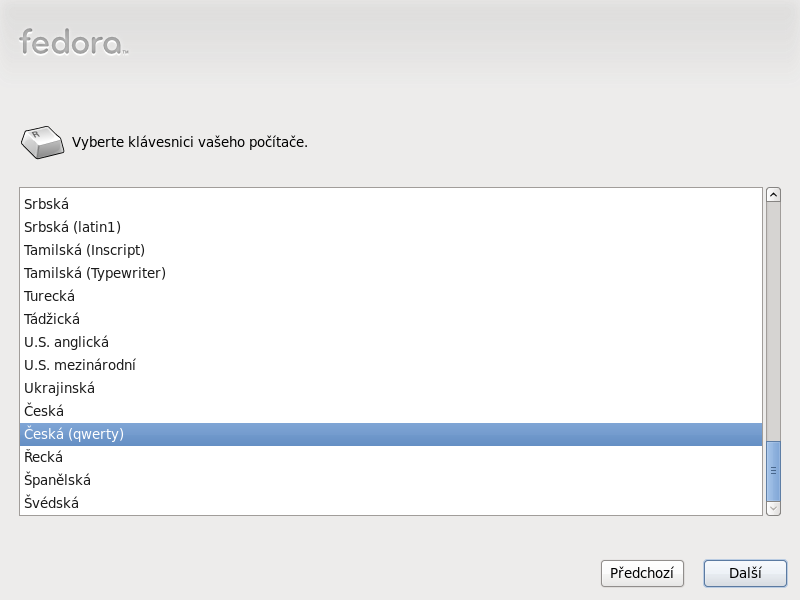800x600 pixels.
Task: Click the fedora logo
Action: click(73, 42)
